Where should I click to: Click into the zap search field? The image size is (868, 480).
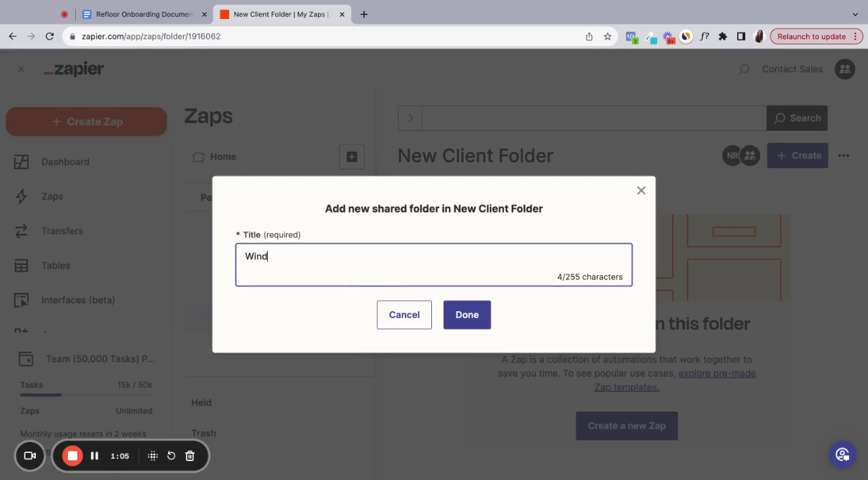594,118
